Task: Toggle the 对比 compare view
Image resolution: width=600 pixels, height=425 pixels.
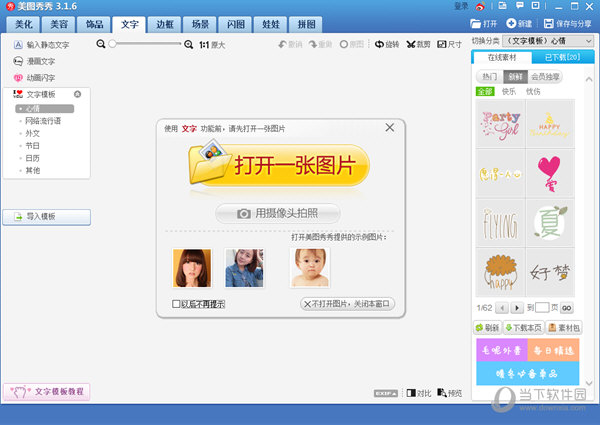Action: 418,393
